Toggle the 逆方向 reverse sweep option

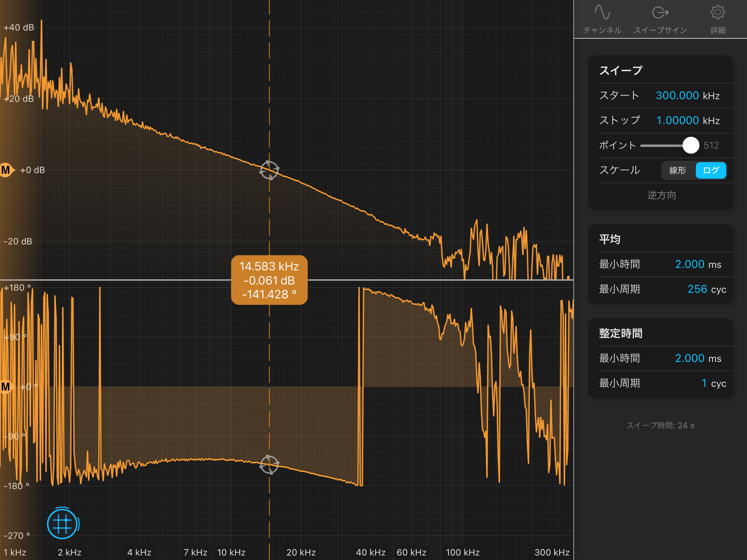point(661,195)
